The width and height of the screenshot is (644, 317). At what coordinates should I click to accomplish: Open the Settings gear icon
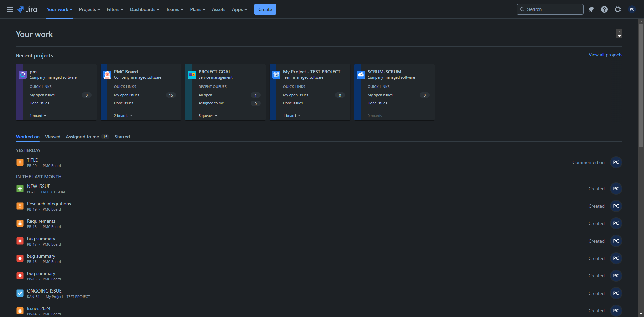[x=618, y=9]
